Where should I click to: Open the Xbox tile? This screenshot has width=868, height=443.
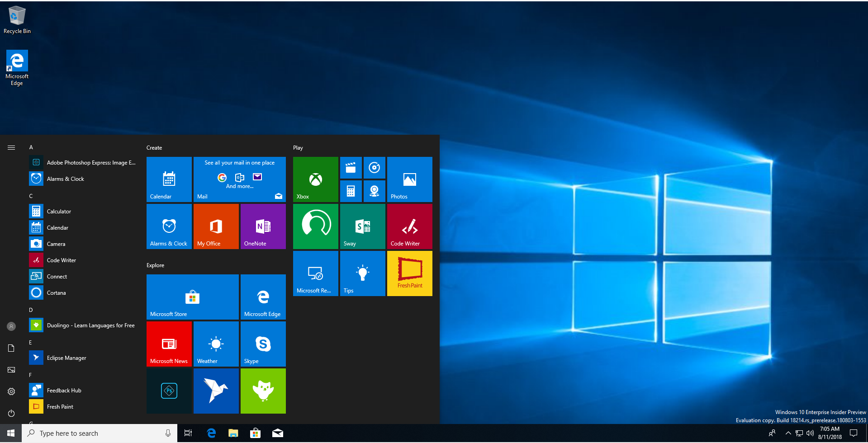point(316,179)
